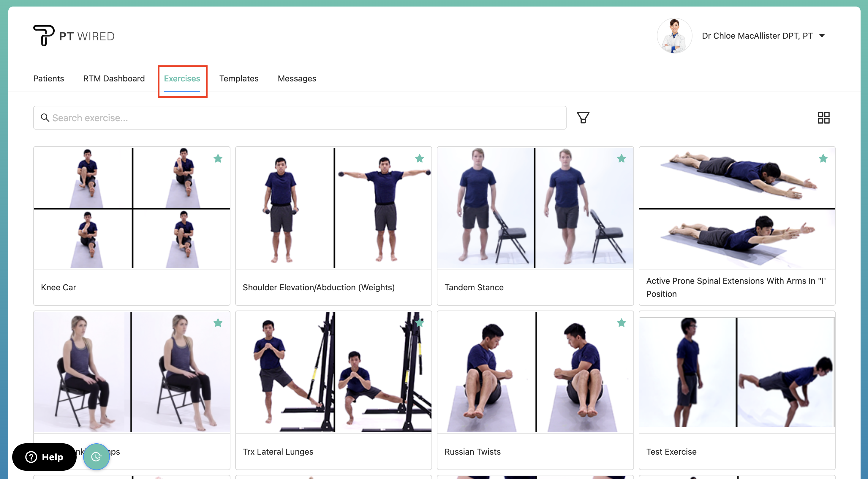Toggle star on Shoulder Elevation/Abduction card
This screenshot has height=479, width=868.
point(420,158)
